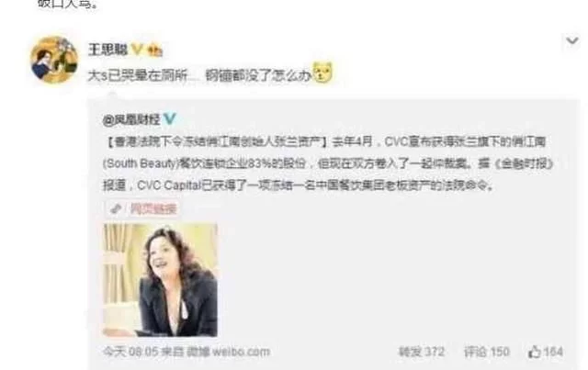Click the membership crown badge icon
The width and height of the screenshot is (588, 370).
pos(155,50)
